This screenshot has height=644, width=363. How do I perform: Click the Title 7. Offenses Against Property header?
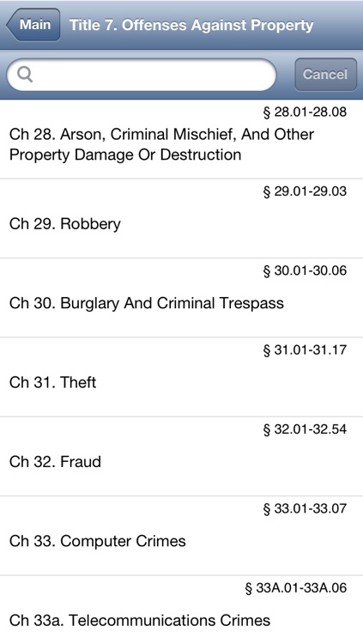point(191,25)
